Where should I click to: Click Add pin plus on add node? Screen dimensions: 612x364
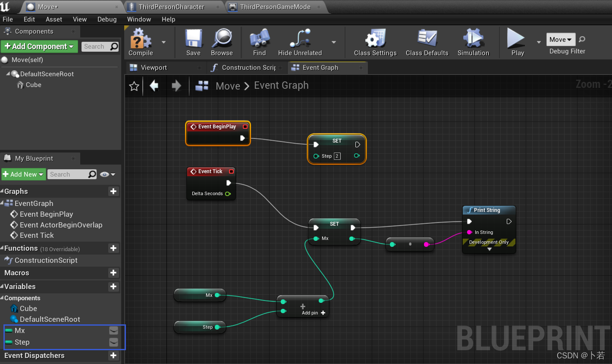coord(323,313)
